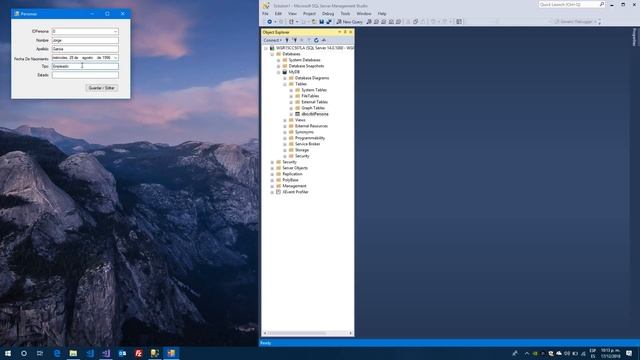Select the System Tables folder
Image resolution: width=640 pixels, height=360 pixels.
click(314, 90)
